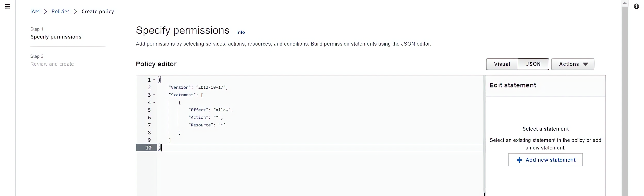Click the plus icon for new statement

(x=519, y=160)
